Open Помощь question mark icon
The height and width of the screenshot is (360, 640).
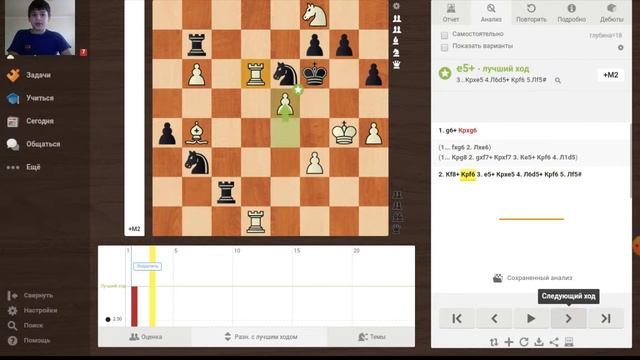(x=13, y=340)
